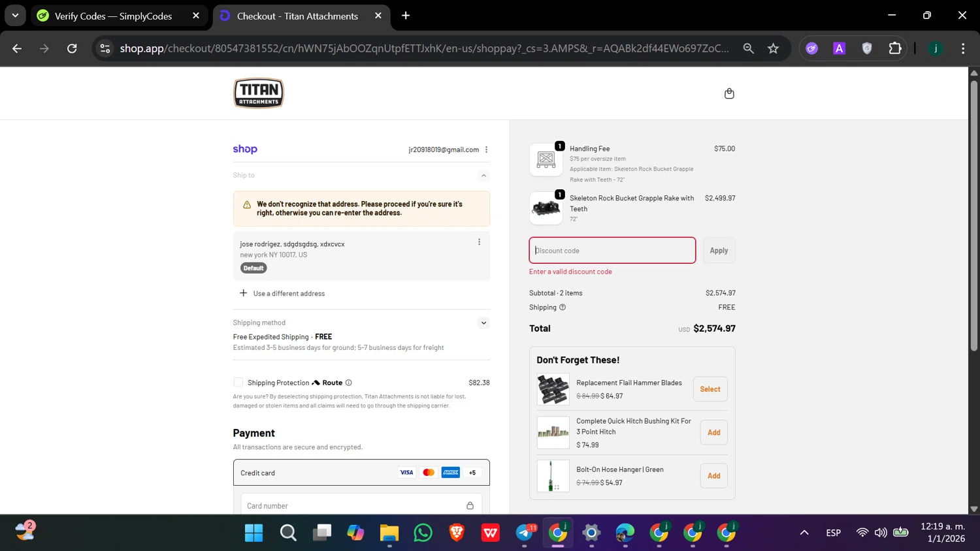Click the purple A extension icon
980x551 pixels.
840,48
